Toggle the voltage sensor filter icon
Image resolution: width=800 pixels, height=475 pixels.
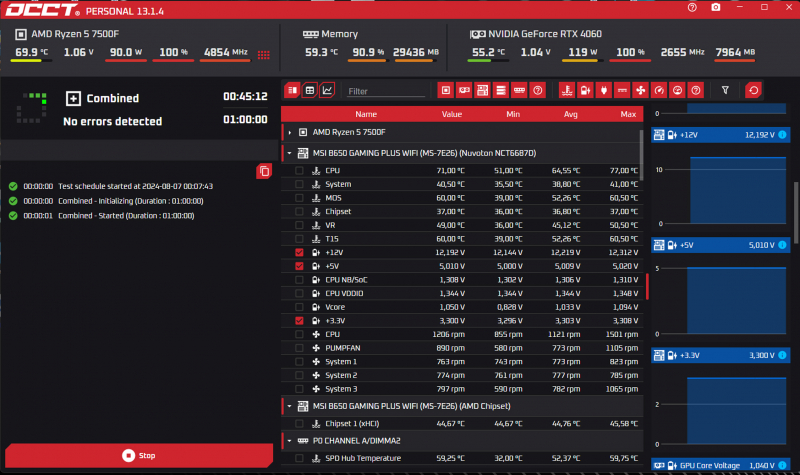coord(585,90)
